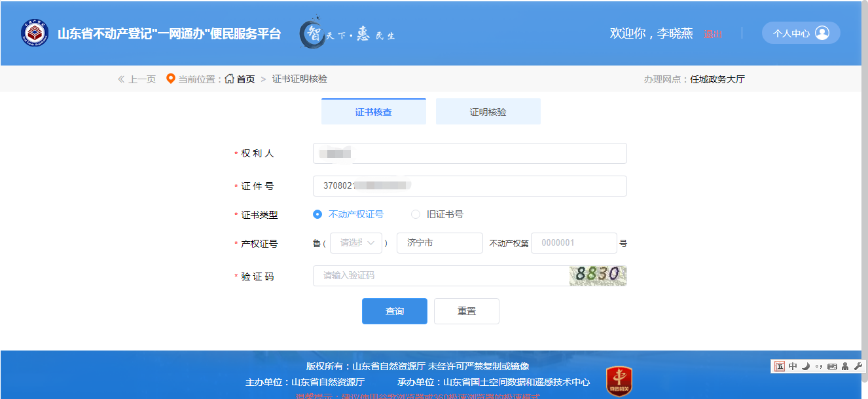Open the IME wrench settings icon
This screenshot has width=868, height=399.
tap(858, 366)
